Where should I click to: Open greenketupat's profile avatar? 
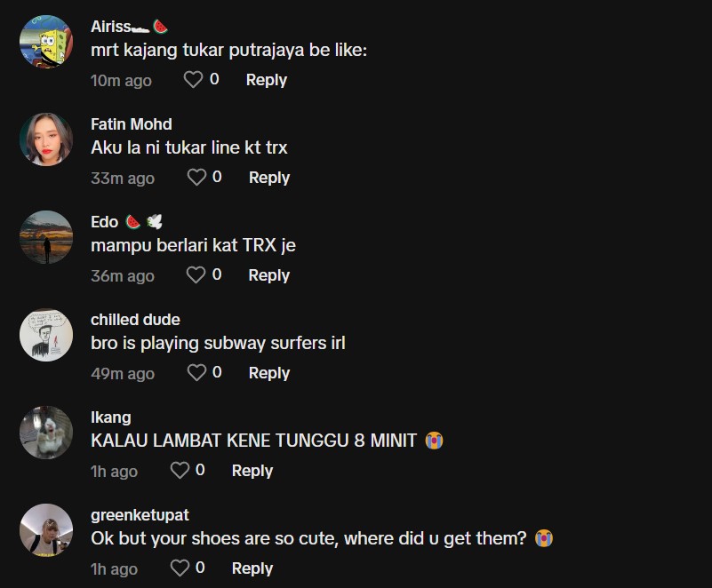tap(46, 530)
